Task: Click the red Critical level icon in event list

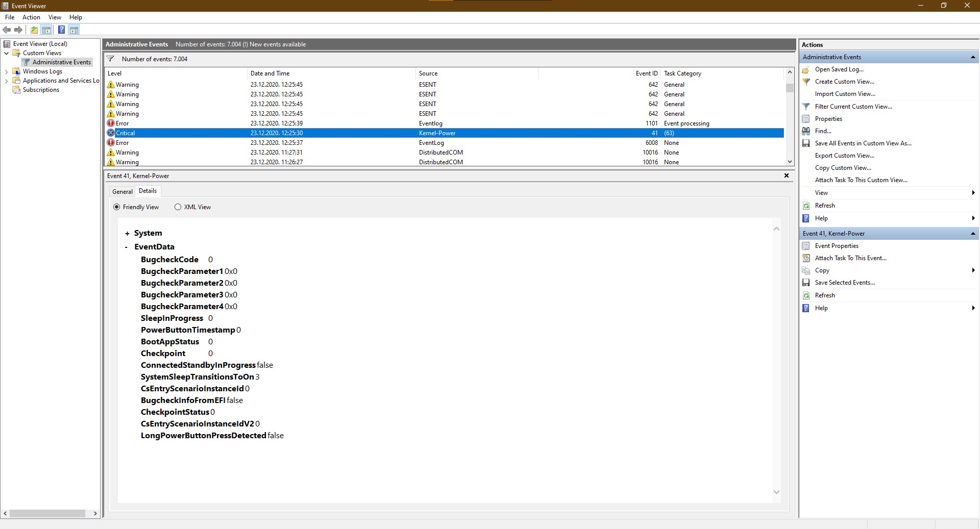Action: [x=111, y=133]
